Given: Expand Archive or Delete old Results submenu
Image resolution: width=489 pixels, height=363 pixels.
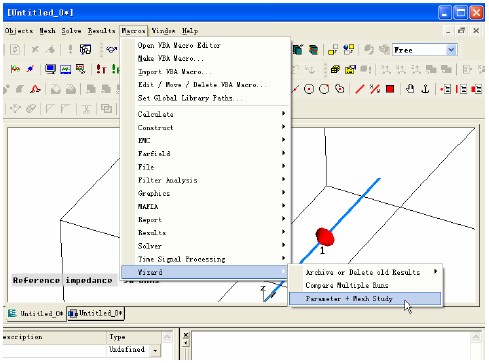Looking at the screenshot, I should (366, 272).
